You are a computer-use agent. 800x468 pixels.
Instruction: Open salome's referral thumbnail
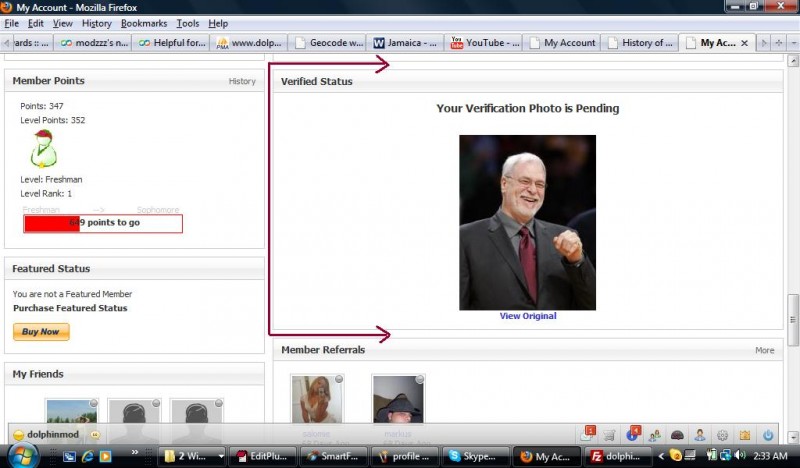click(x=317, y=399)
